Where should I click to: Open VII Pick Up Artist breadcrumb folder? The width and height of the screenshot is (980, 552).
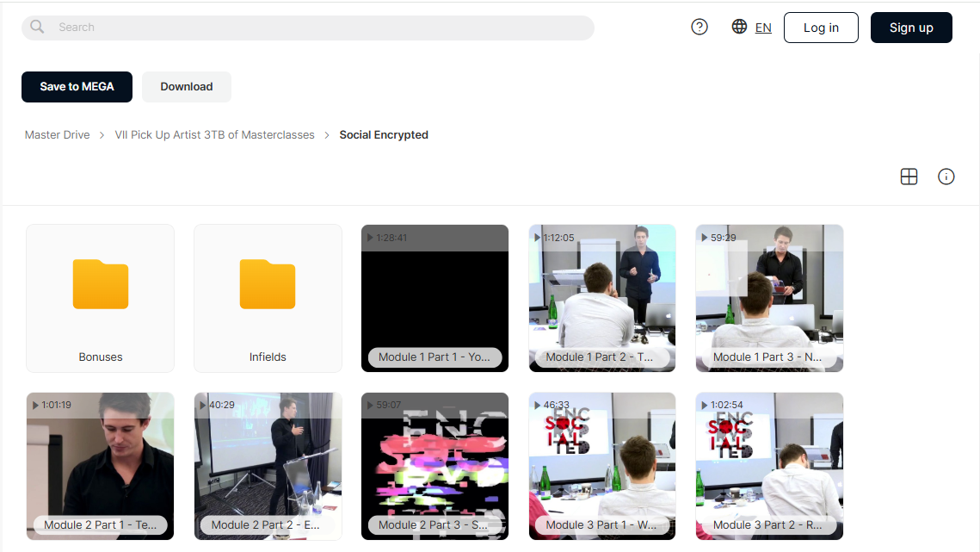[214, 134]
